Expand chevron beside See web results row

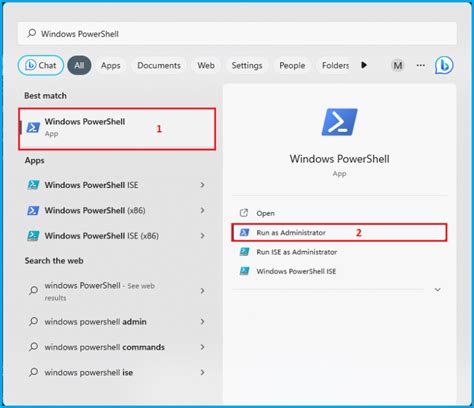pyautogui.click(x=202, y=291)
